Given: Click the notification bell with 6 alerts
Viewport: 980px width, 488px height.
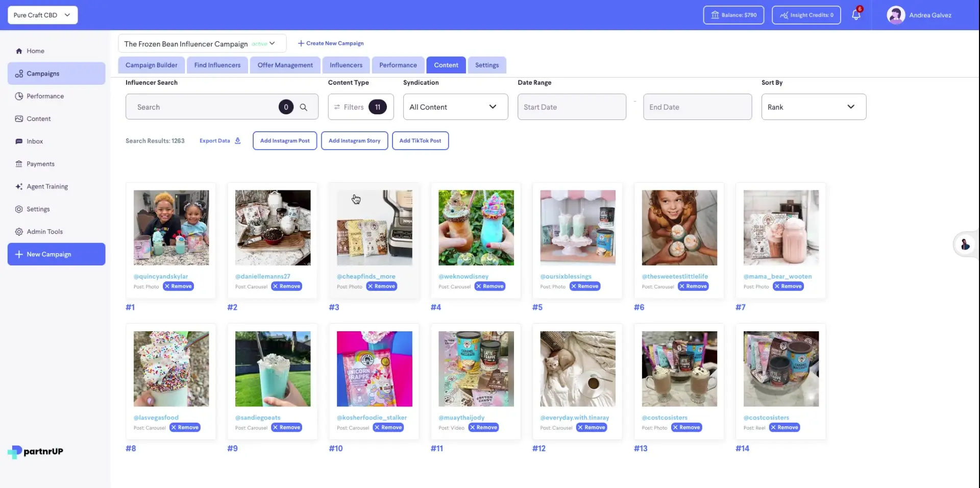Looking at the screenshot, I should click(x=856, y=15).
